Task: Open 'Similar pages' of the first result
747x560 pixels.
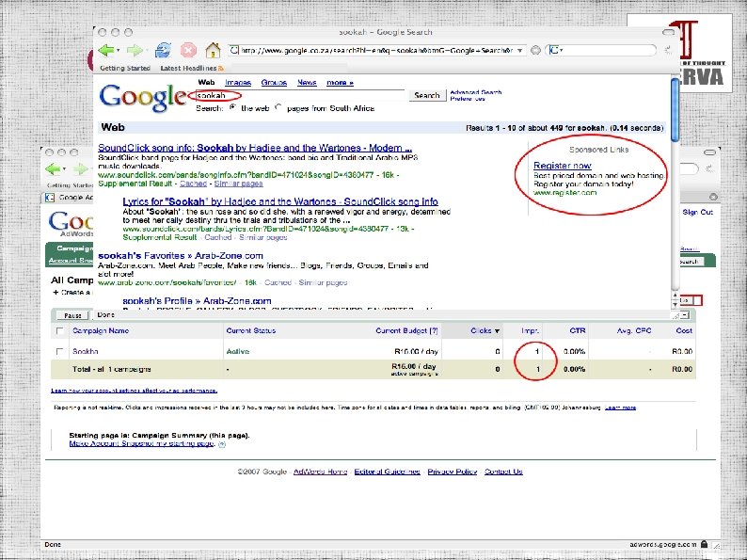Action: (238, 184)
